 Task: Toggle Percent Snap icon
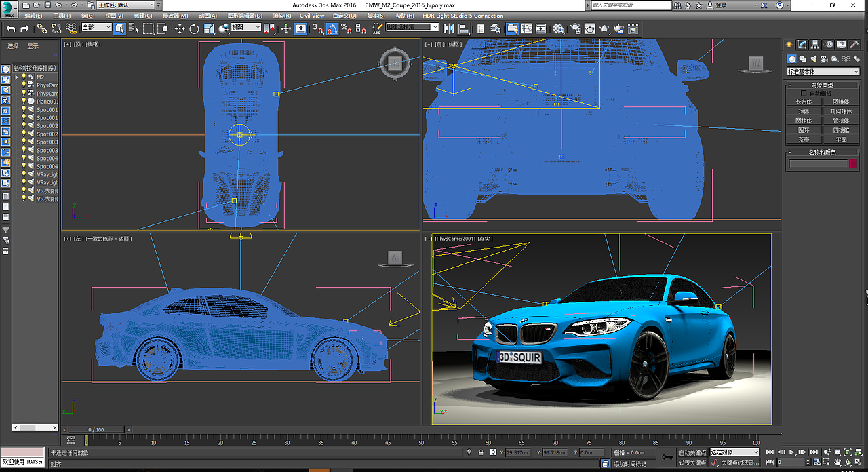coord(346,28)
